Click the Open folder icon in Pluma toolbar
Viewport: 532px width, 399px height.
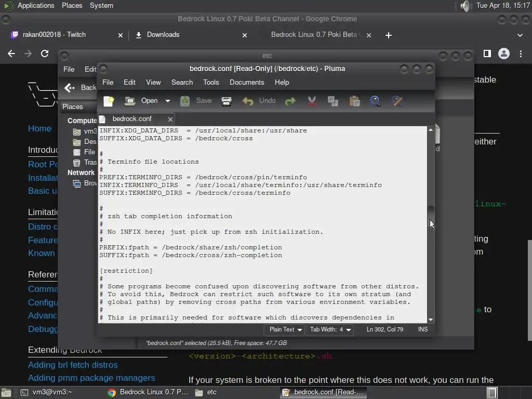(129, 101)
